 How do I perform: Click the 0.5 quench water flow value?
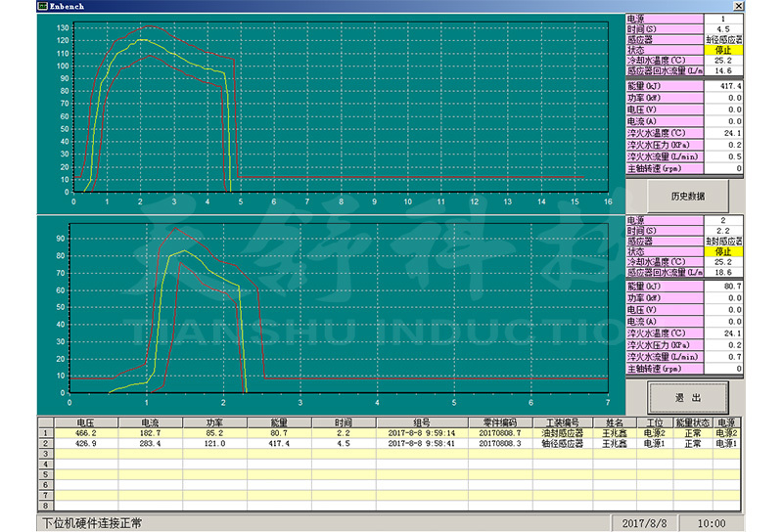pyautogui.click(x=723, y=156)
